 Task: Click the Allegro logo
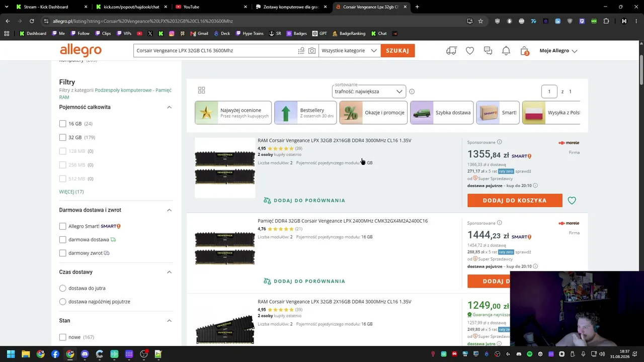[80, 50]
